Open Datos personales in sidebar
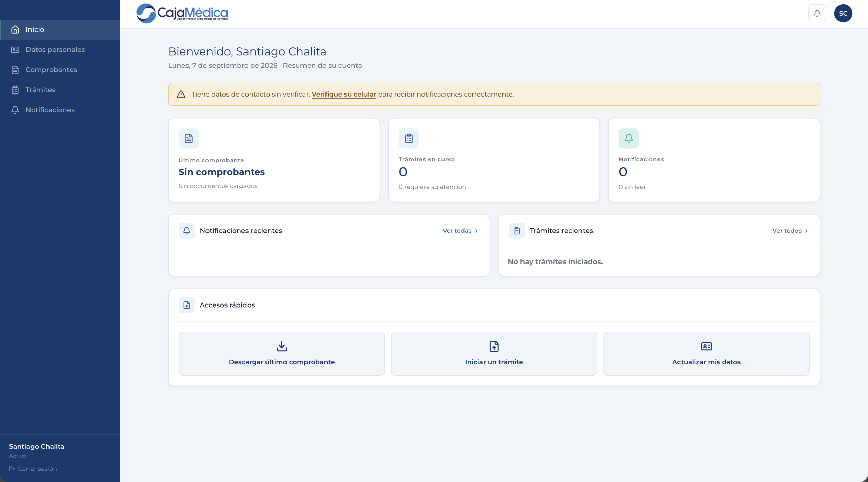The width and height of the screenshot is (868, 482). pyautogui.click(x=60, y=49)
